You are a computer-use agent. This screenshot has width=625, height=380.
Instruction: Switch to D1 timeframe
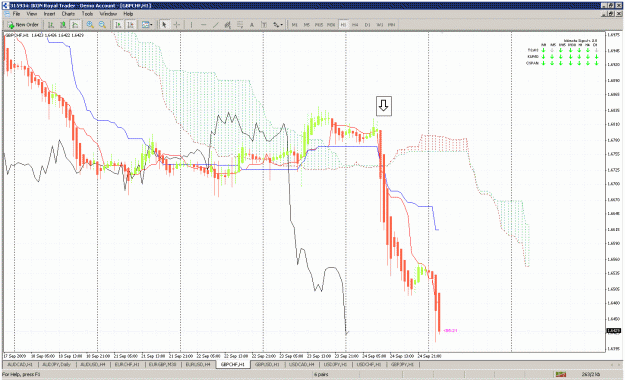coord(368,25)
